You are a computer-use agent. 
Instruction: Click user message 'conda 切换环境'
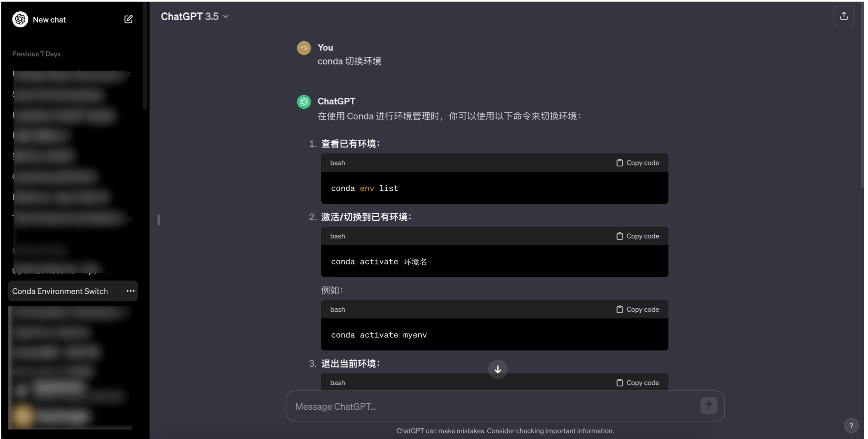pyautogui.click(x=349, y=61)
